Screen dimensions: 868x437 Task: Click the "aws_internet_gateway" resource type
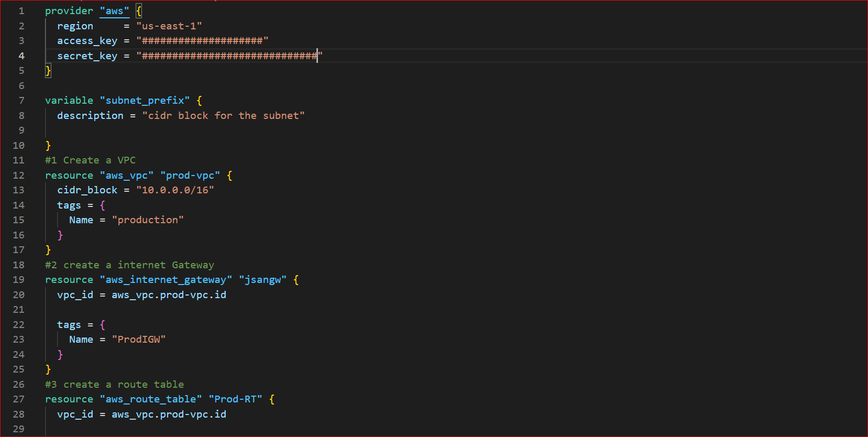tap(166, 279)
